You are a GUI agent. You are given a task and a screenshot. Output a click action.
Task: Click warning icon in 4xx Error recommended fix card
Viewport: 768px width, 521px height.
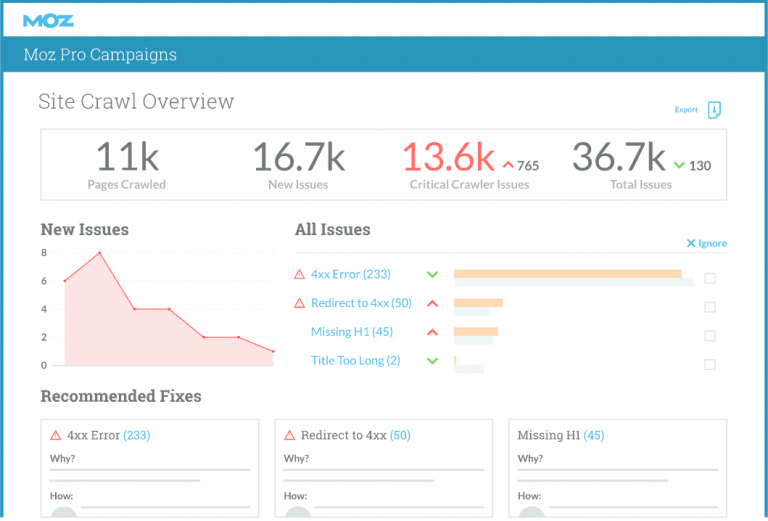[56, 435]
